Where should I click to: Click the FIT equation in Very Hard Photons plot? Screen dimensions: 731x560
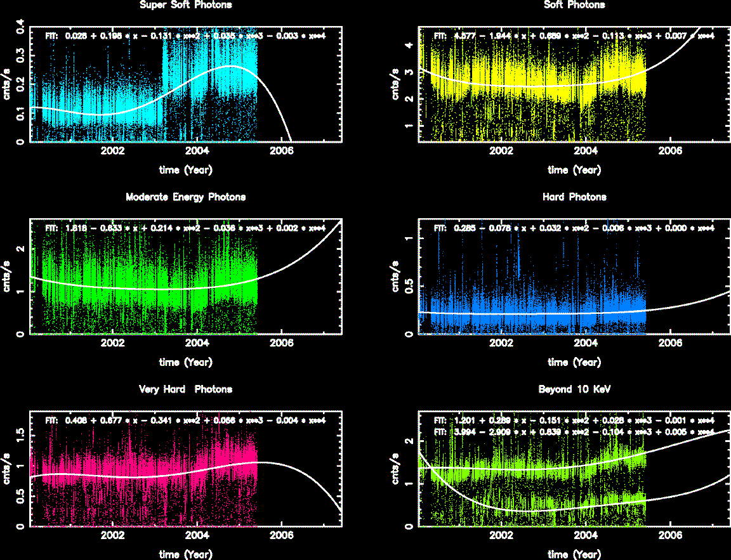point(185,420)
